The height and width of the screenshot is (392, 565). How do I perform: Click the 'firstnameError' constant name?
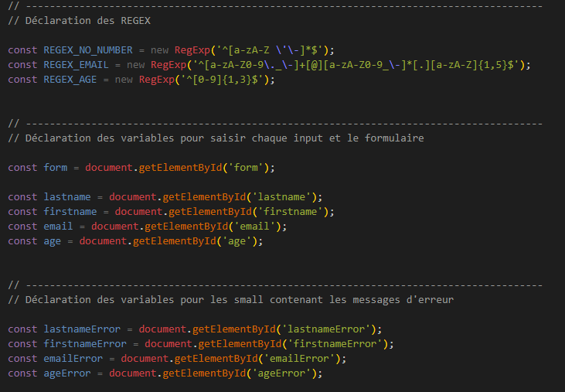(85, 344)
